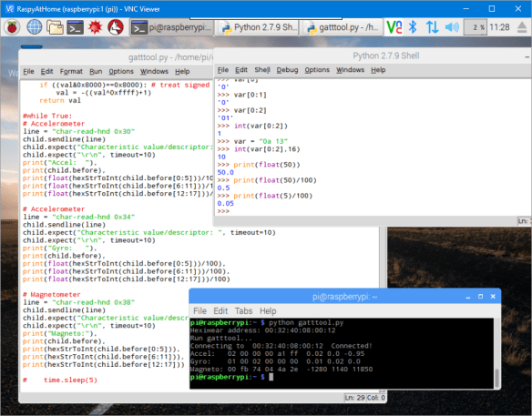Click the 'char-read-hnd 0x30' string in editor

[93, 131]
